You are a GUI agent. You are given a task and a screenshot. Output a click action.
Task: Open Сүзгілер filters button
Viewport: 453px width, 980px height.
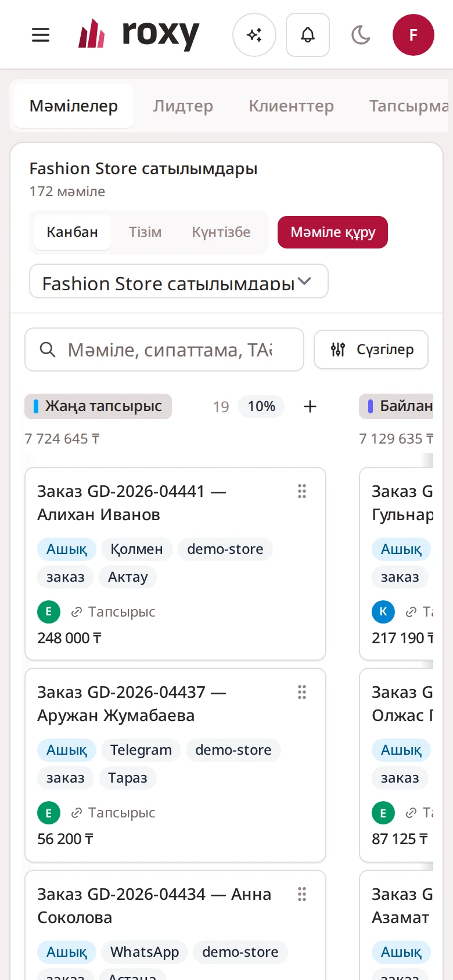(371, 350)
